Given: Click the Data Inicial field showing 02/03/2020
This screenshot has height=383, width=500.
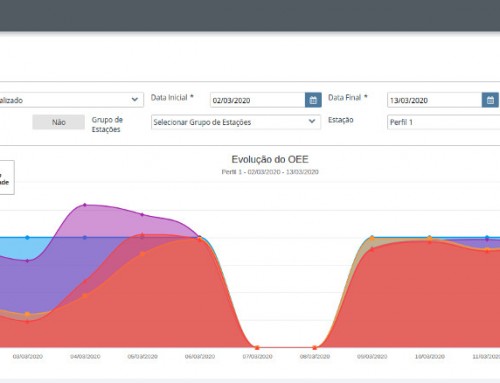Looking at the screenshot, I should pyautogui.click(x=258, y=100).
